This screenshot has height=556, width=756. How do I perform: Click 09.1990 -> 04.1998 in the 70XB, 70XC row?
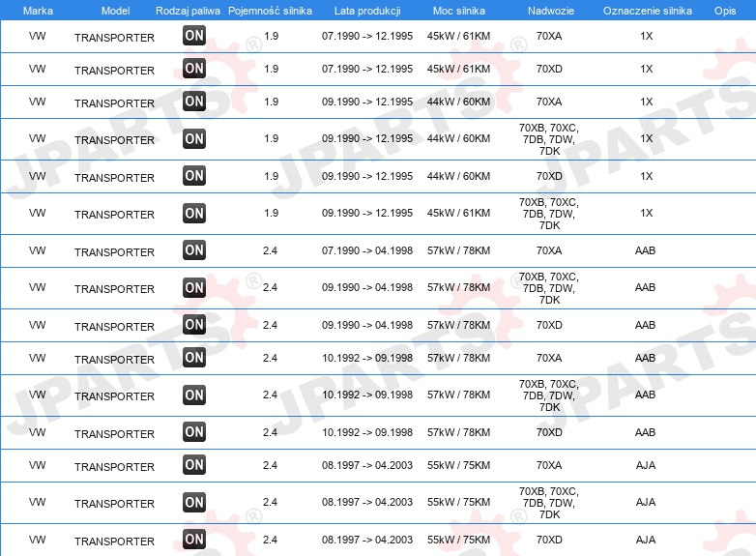(367, 287)
